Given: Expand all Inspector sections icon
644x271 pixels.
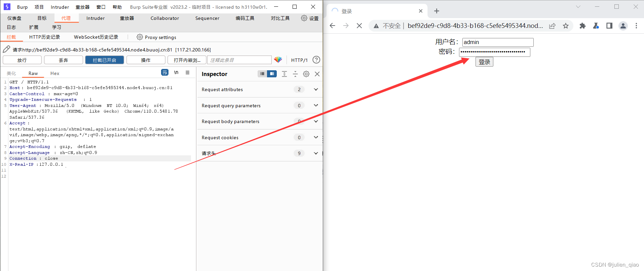Looking at the screenshot, I should [x=284, y=74].
